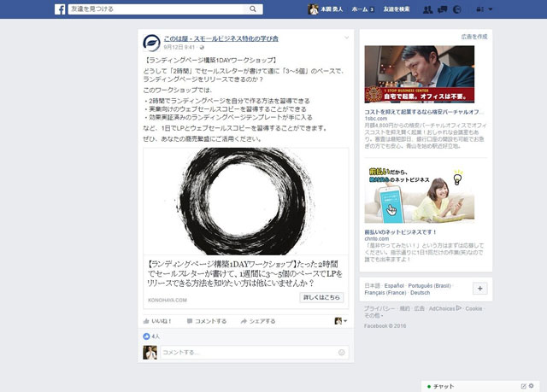Open chat settings gear icon
This screenshot has height=392, width=547.
click(x=532, y=386)
